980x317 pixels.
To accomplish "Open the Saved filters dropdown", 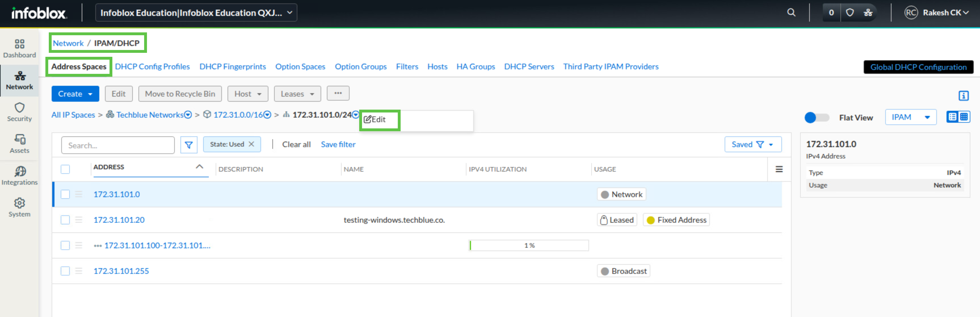I will coord(753,144).
